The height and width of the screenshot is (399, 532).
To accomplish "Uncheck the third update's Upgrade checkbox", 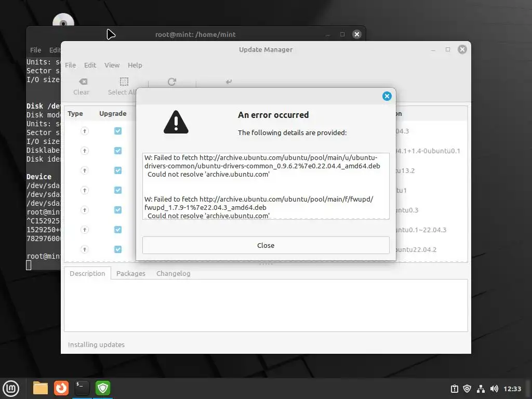I will [x=118, y=170].
